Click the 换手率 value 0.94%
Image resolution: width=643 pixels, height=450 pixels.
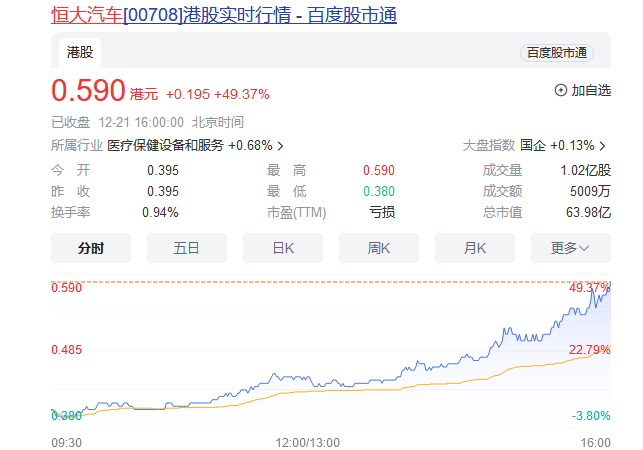point(160,212)
